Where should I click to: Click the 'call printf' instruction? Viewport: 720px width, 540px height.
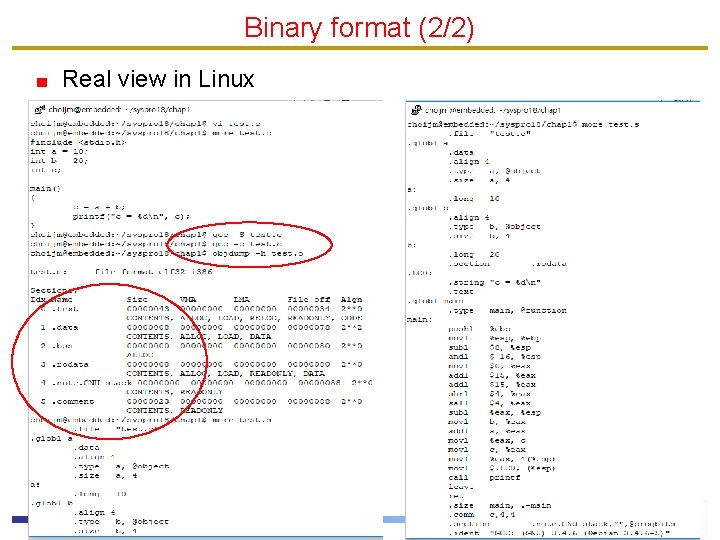click(484, 478)
